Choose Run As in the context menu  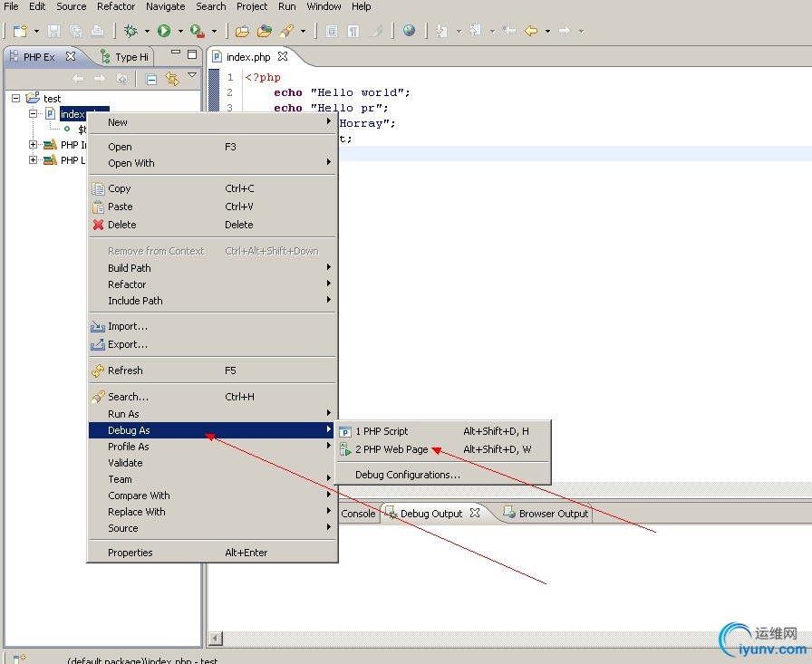[212, 414]
